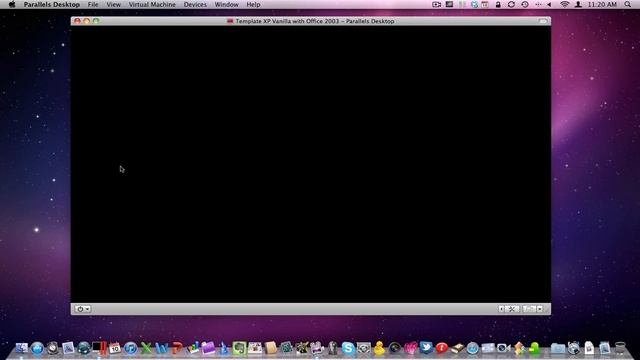The width and height of the screenshot is (640, 360).
Task: Open Skype from the Dock
Action: pyautogui.click(x=348, y=348)
